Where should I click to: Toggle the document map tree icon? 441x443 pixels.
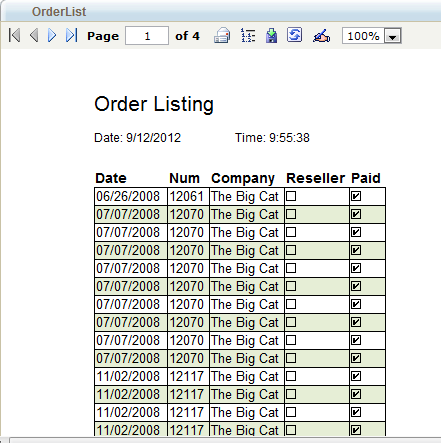tap(248, 35)
